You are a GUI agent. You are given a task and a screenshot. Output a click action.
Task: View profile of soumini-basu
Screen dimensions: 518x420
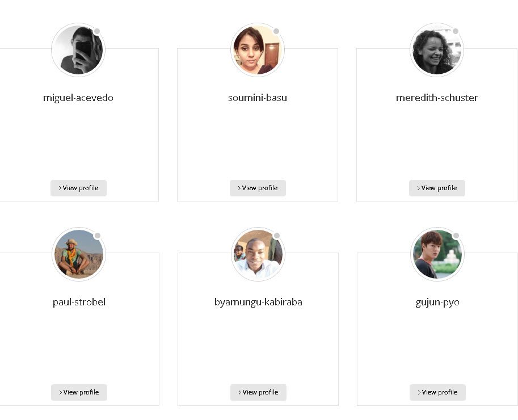coord(258,188)
